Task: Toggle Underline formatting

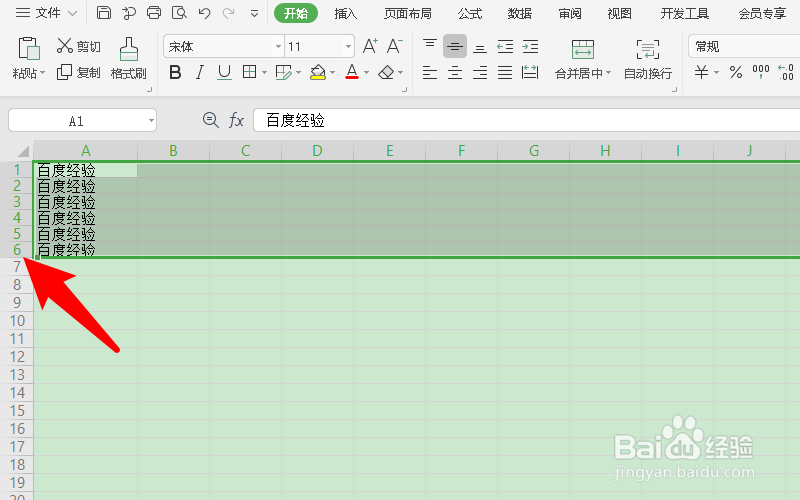Action: 224,72
